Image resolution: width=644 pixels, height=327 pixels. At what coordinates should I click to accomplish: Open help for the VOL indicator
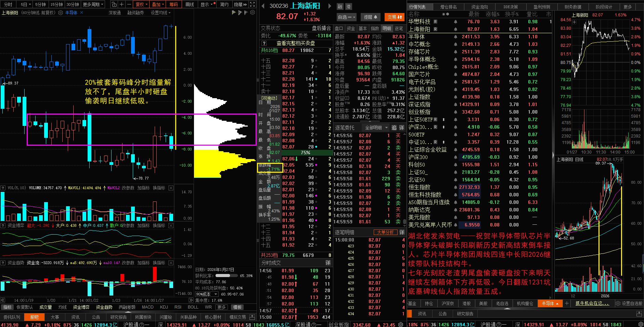(x=3, y=188)
